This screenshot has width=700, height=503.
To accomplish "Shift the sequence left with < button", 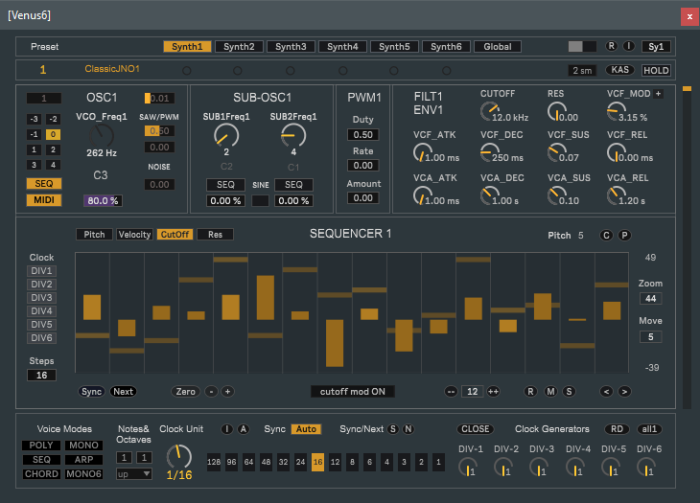I will coord(606,392).
